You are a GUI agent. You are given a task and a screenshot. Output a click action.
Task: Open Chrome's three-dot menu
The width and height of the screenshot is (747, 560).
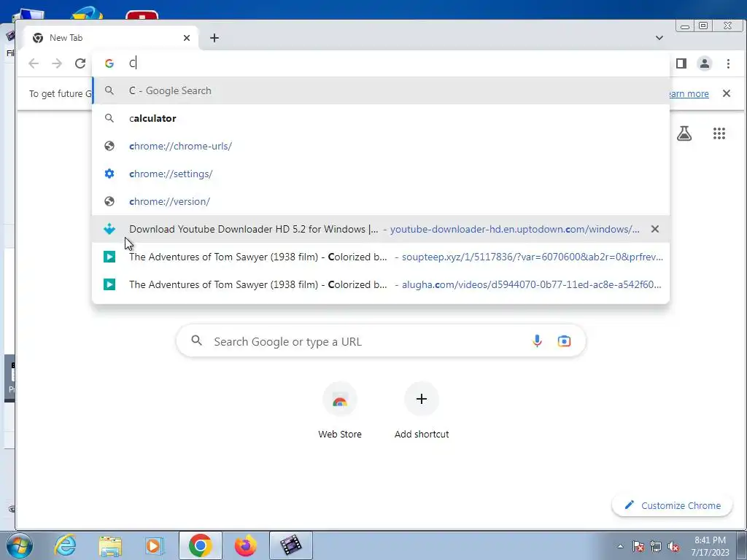tap(728, 63)
